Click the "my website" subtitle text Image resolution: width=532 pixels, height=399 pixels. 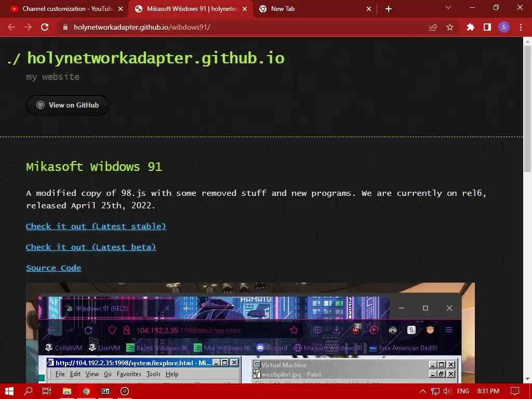click(53, 77)
